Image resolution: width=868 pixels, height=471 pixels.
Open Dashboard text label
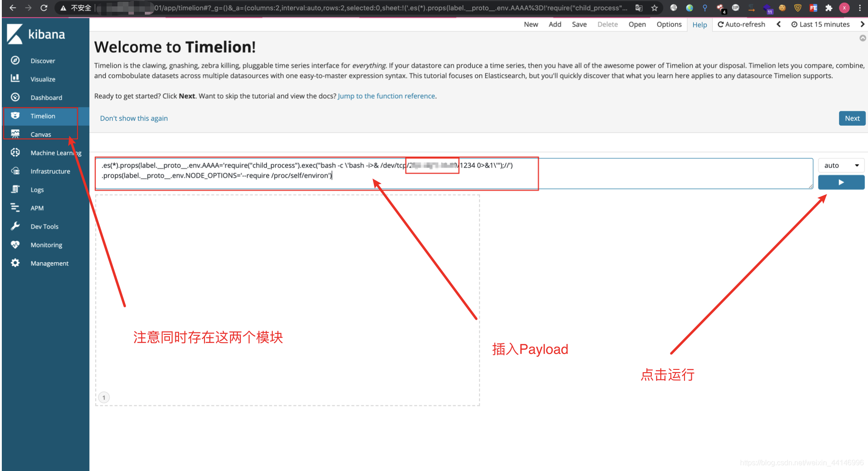pos(46,97)
